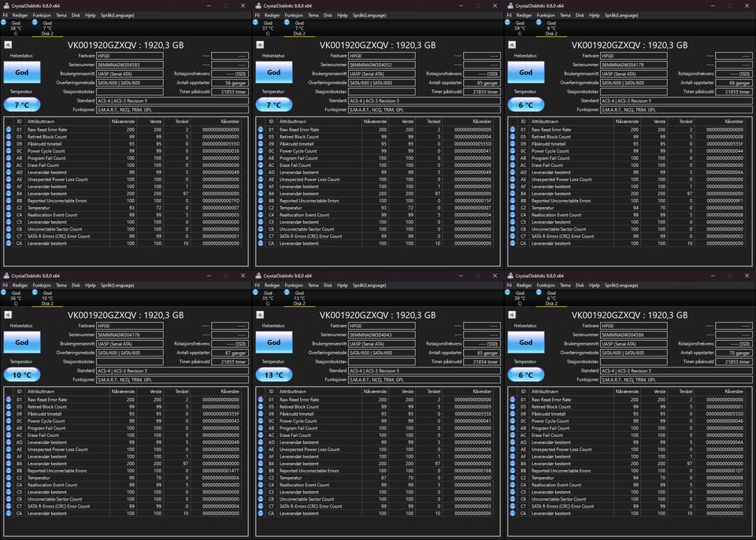Click previous-disk arrow in bottom-left window
Screen dimensions: 756x540
point(8,315)
